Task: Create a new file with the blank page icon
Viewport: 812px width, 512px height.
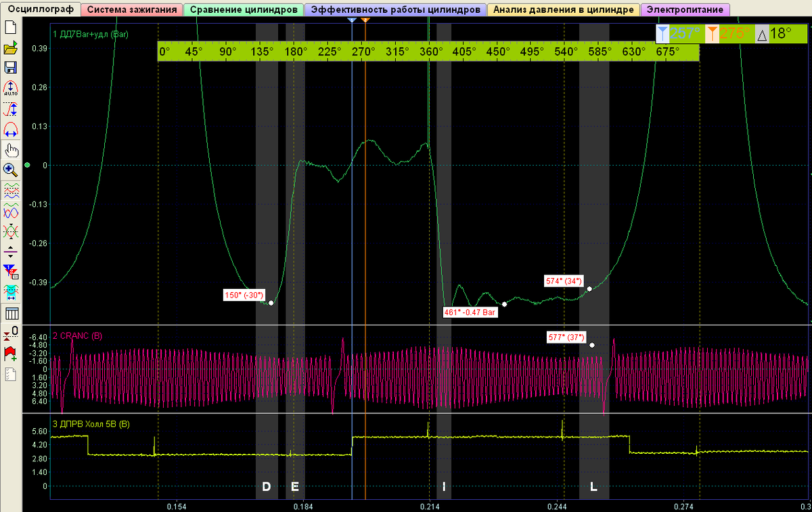Action: (x=10, y=28)
